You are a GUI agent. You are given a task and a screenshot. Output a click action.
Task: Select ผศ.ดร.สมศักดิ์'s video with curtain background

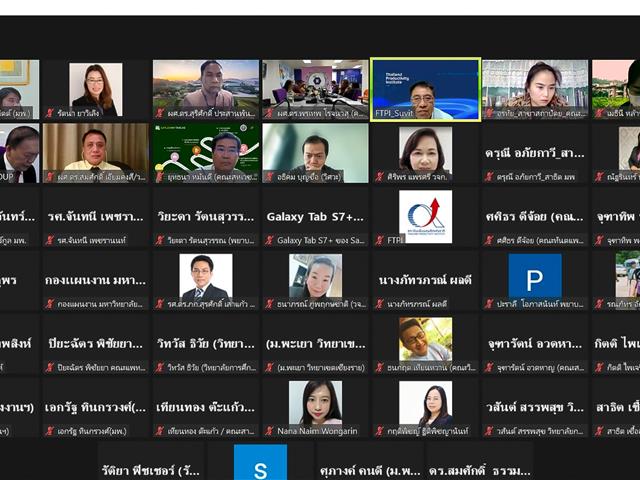point(96,153)
